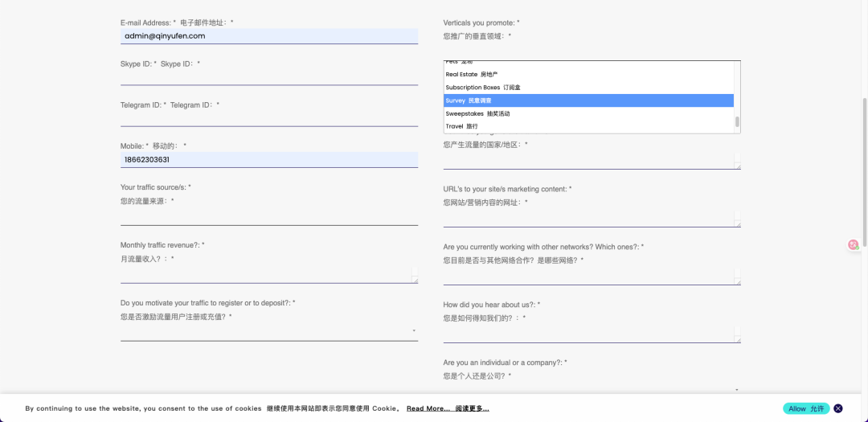
Task: Focus the E-mail Address field
Action: point(269,36)
